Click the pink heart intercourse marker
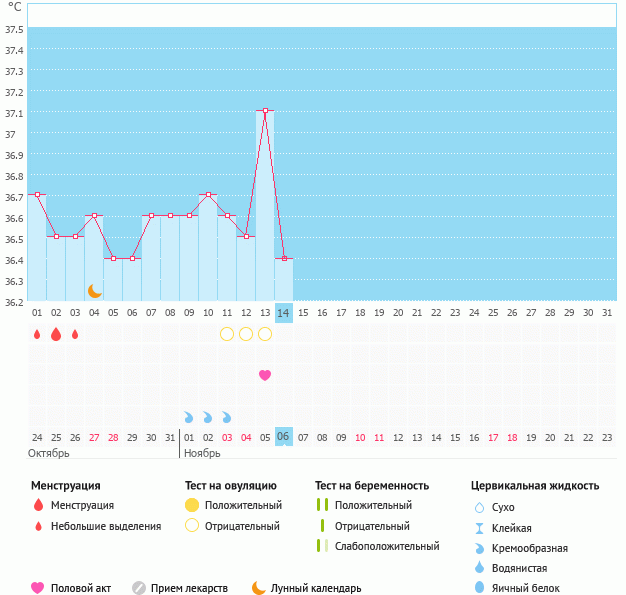This screenshot has width=626, height=595. coord(265,375)
